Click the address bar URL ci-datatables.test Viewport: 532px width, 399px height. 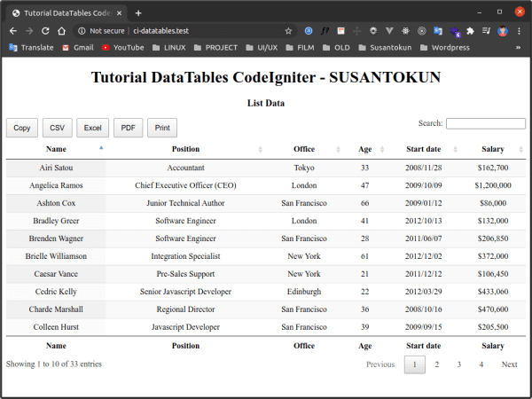coord(160,31)
